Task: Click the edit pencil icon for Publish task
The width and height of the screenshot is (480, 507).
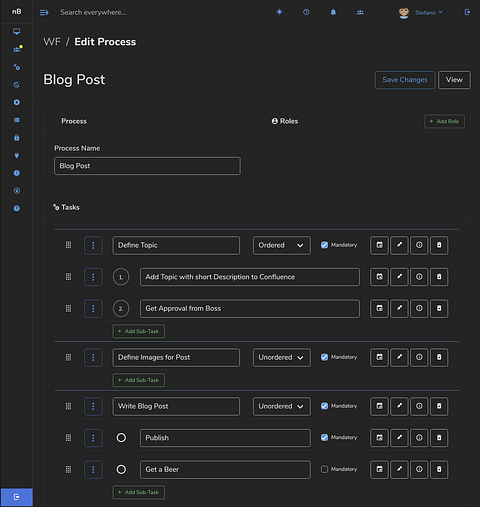Action: tap(399, 438)
